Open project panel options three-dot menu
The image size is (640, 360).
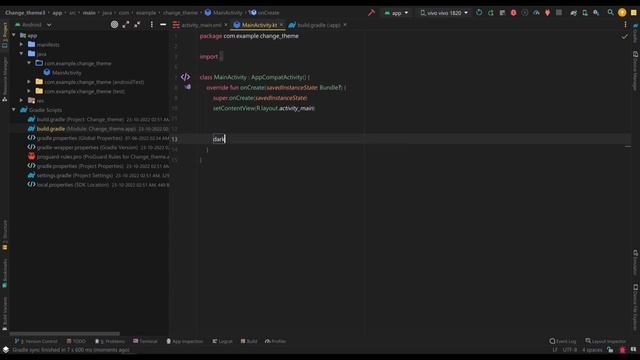151,24
